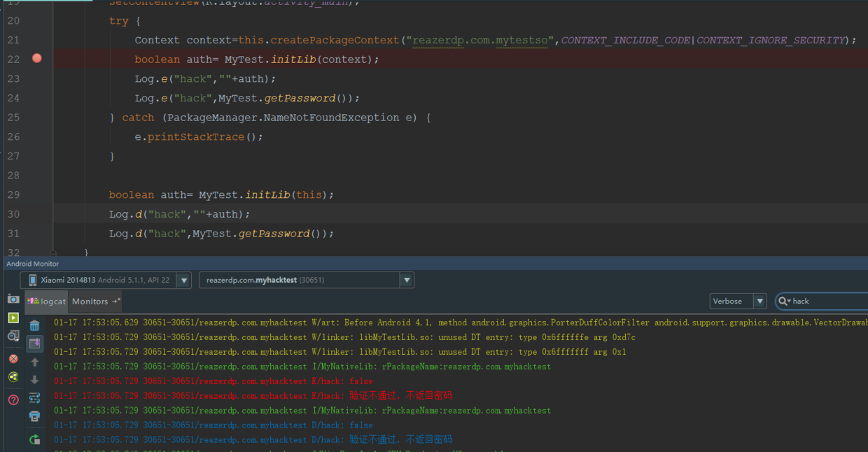
Task: Select the W/art PorterDuffColorFilter log line
Action: (x=461, y=323)
